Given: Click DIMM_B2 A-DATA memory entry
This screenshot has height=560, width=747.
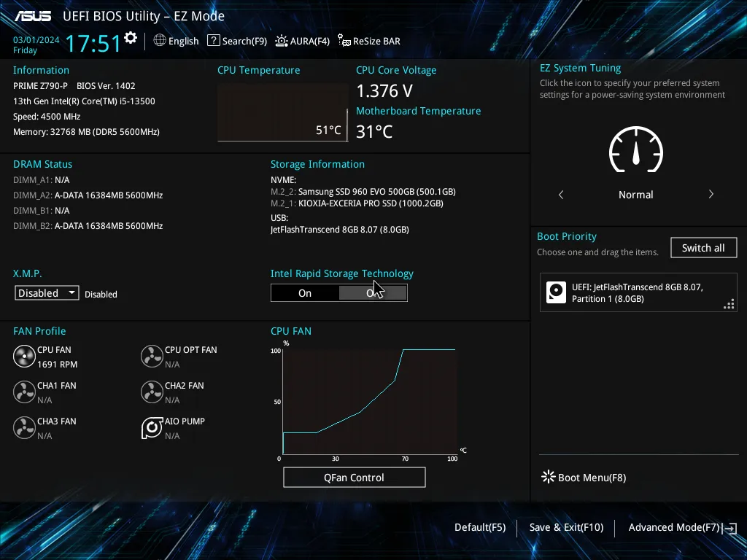Looking at the screenshot, I should tap(88, 226).
